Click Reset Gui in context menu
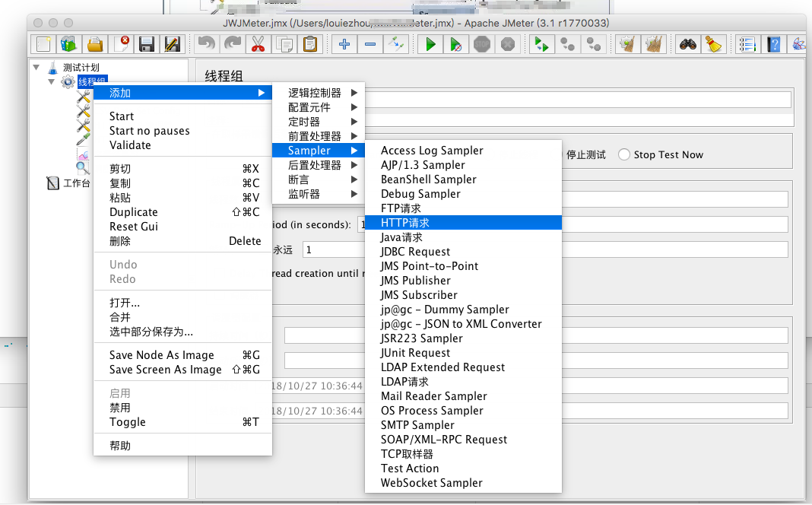Image resolution: width=812 pixels, height=505 pixels. click(x=182, y=227)
